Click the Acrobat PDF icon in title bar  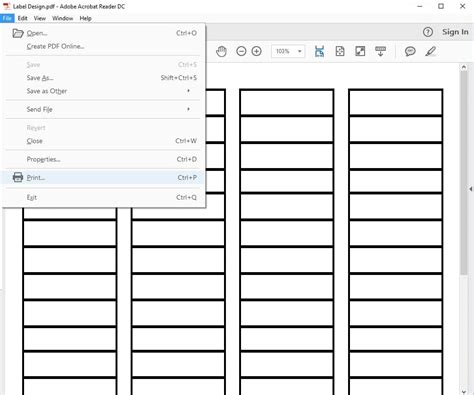pos(6,6)
